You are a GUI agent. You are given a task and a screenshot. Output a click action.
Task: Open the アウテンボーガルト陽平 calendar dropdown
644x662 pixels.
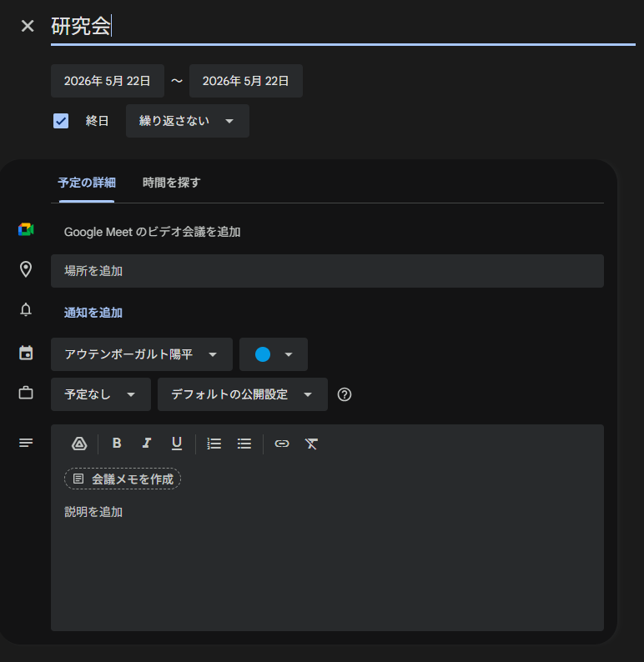coord(141,354)
